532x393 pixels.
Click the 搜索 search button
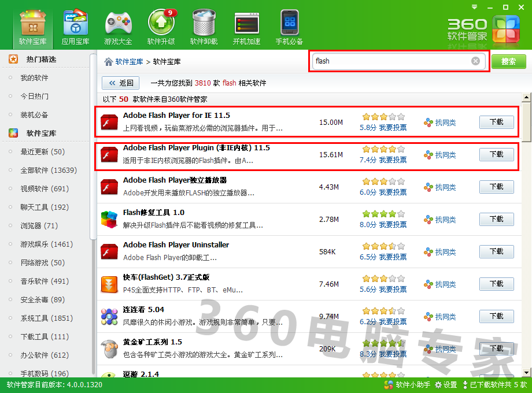[509, 61]
